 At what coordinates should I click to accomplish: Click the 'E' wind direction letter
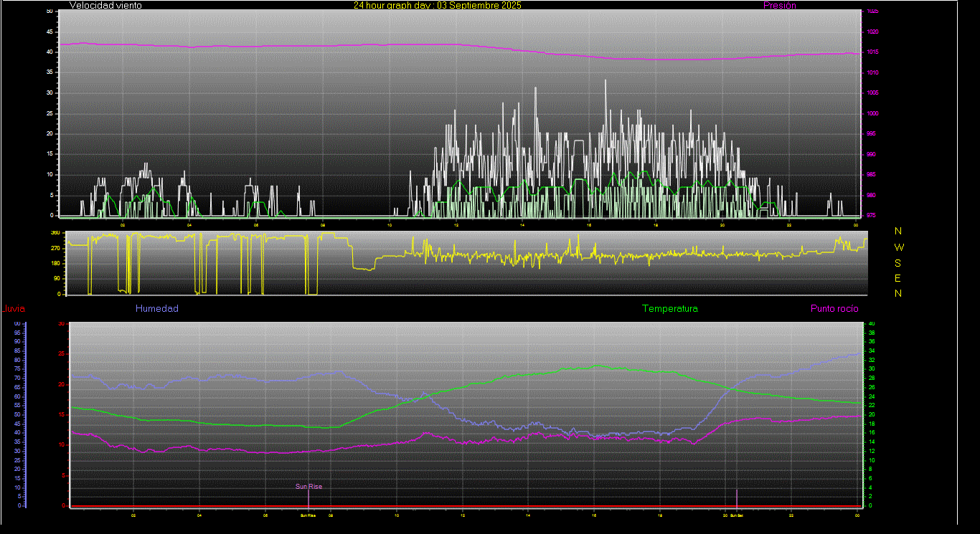tap(898, 278)
